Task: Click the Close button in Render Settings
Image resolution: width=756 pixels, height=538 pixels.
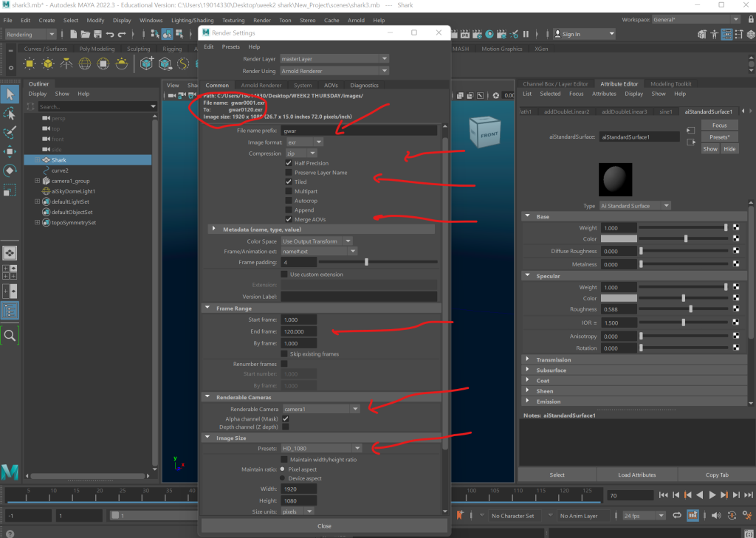Action: [x=324, y=526]
